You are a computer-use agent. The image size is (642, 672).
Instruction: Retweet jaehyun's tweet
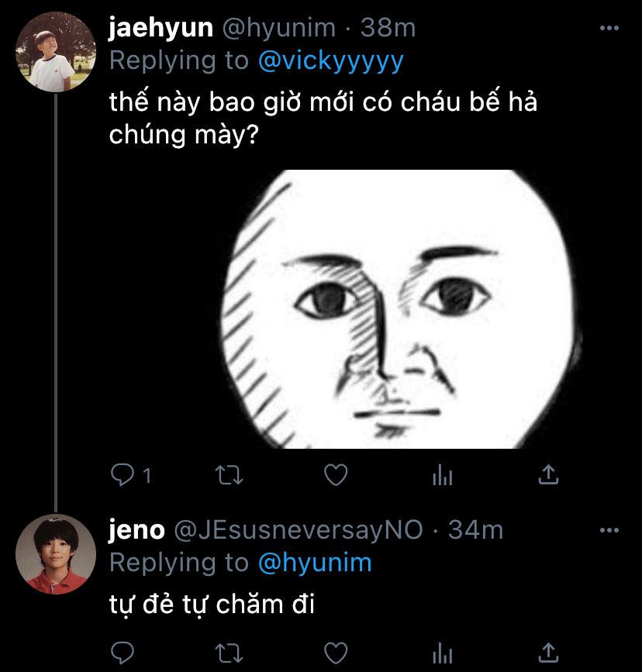(x=229, y=475)
